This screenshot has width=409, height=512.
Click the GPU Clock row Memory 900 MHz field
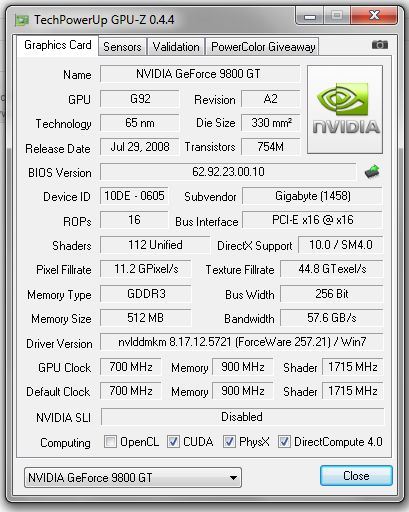click(x=243, y=367)
